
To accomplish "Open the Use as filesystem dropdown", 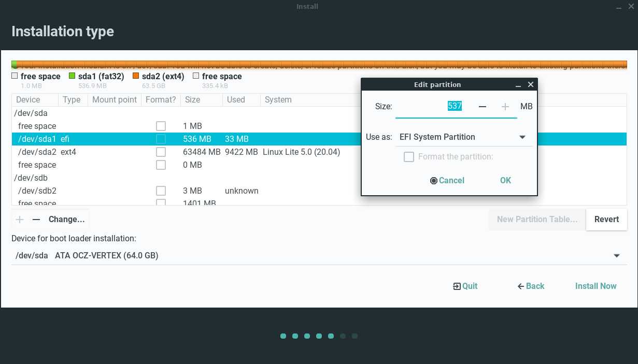I will click(x=462, y=137).
